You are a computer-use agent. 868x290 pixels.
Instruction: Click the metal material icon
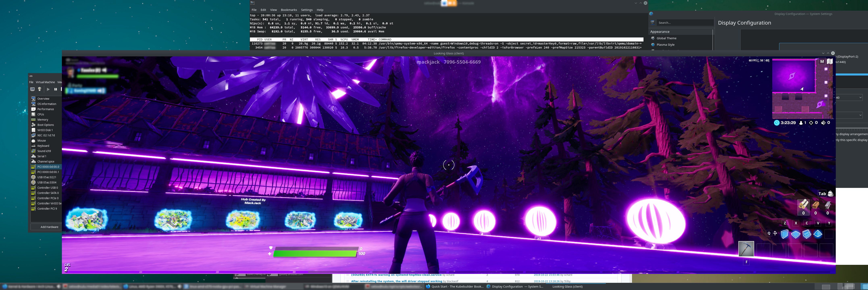point(827,205)
